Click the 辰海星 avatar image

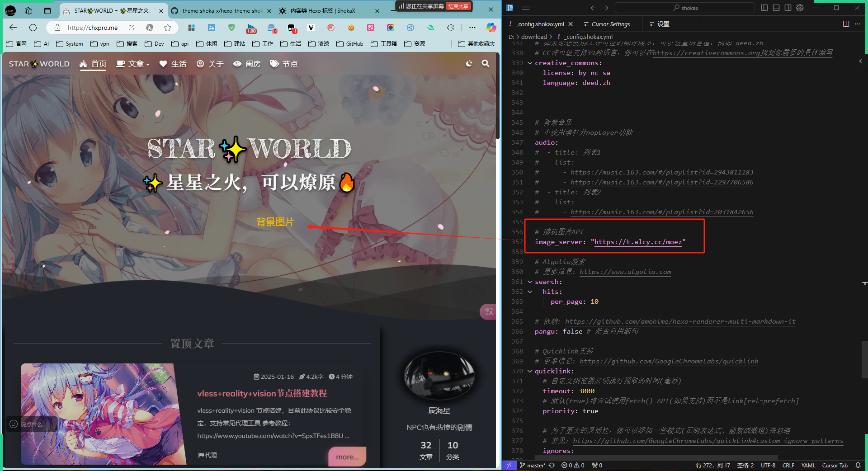click(439, 376)
